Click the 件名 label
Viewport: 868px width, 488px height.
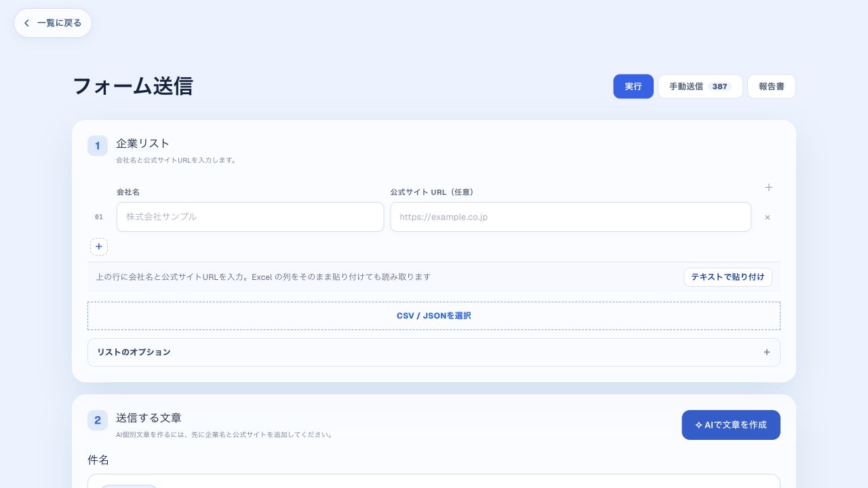(x=98, y=460)
